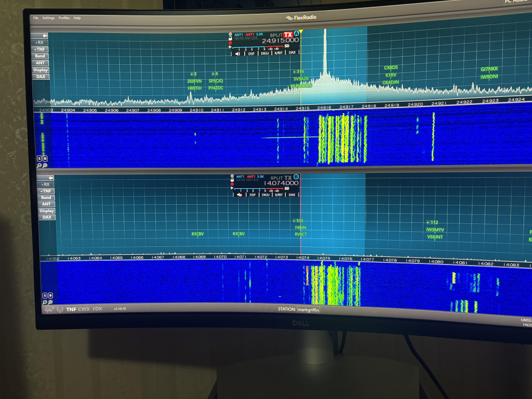Click upper waterfall B band zoom button

pyautogui.click(x=45, y=159)
